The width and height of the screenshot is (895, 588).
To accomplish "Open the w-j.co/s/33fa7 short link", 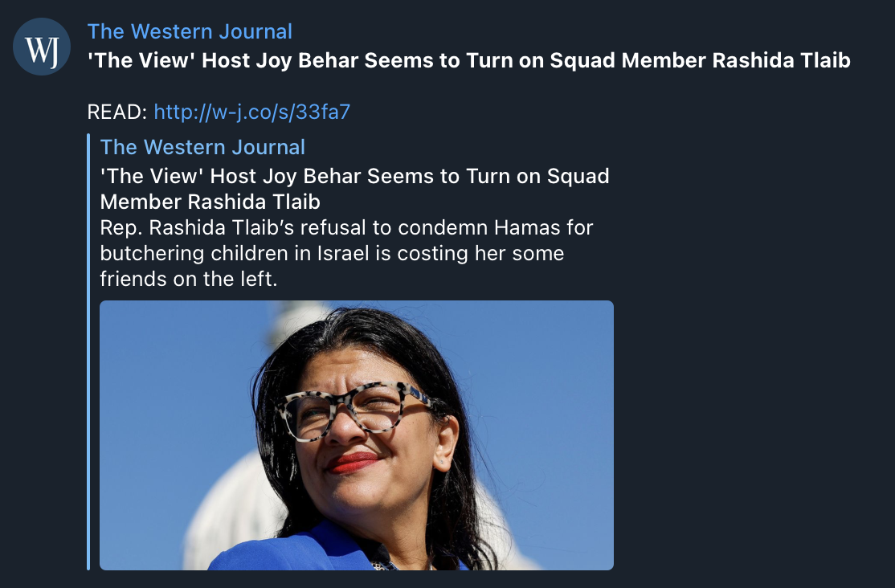I will point(251,112).
